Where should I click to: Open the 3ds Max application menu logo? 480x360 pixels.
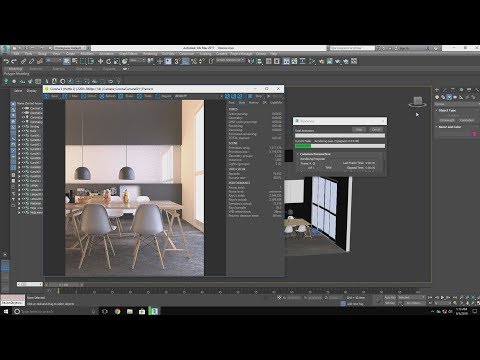pos(5,49)
